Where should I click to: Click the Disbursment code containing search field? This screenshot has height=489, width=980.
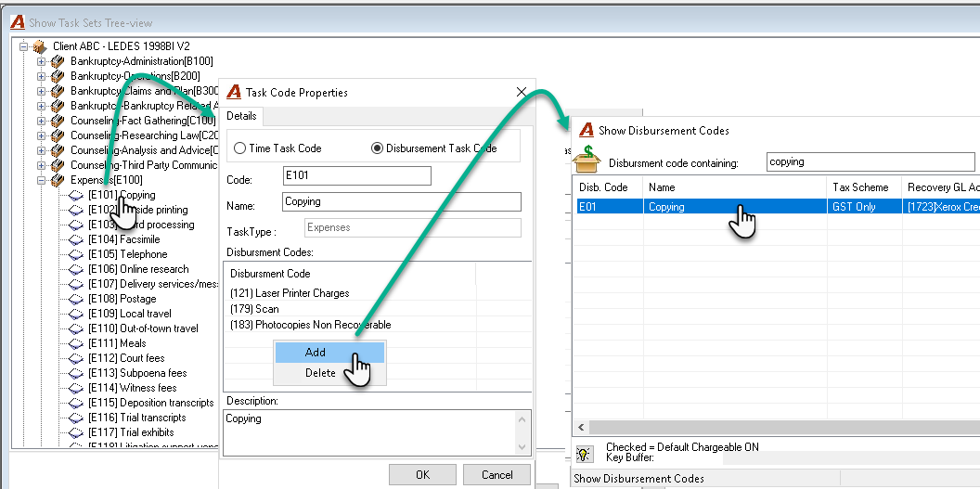[870, 161]
